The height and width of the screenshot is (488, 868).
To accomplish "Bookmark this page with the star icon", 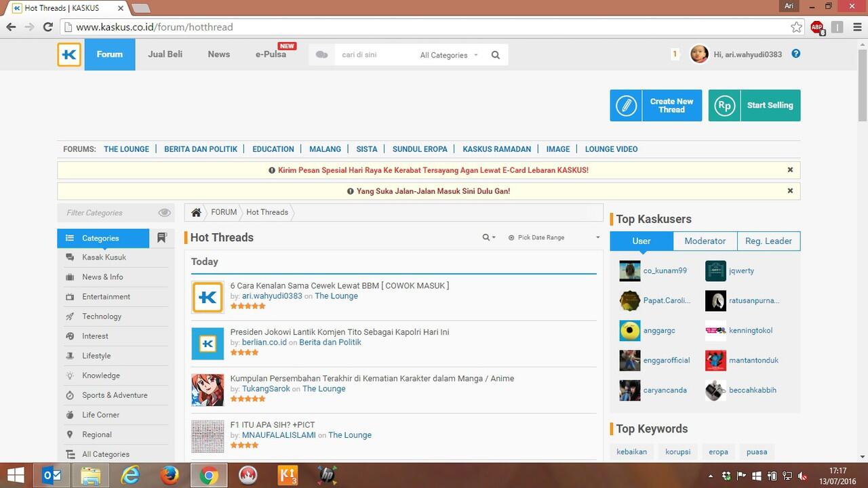I will point(796,27).
